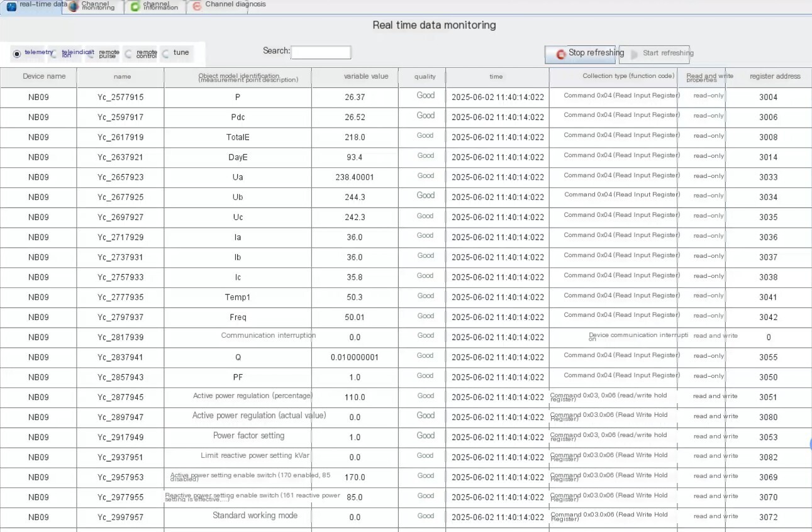This screenshot has width=812, height=532.
Task: Click register address 3080
Action: pos(769,418)
